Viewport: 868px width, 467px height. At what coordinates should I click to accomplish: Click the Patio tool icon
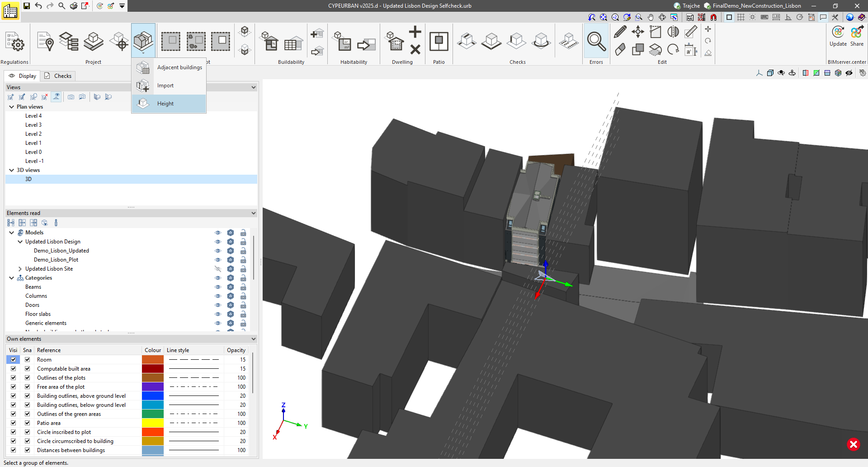click(439, 42)
